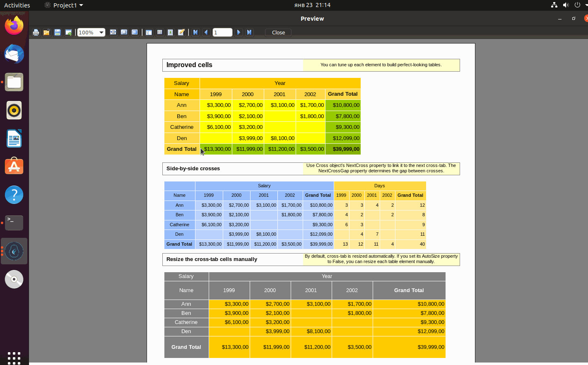This screenshot has height=365, width=588.
Task: Launch Firefox from the dock
Action: point(14,26)
